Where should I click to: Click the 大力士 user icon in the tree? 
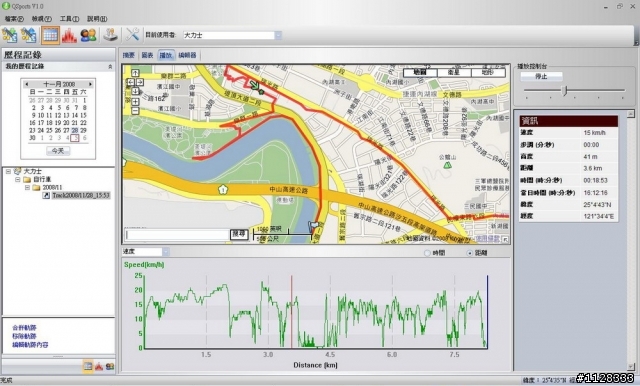coord(18,171)
